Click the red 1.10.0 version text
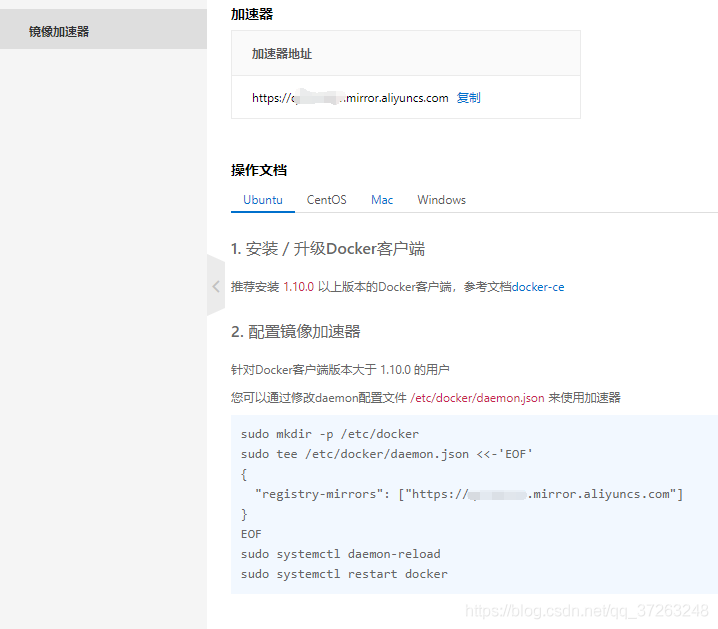 coord(299,287)
